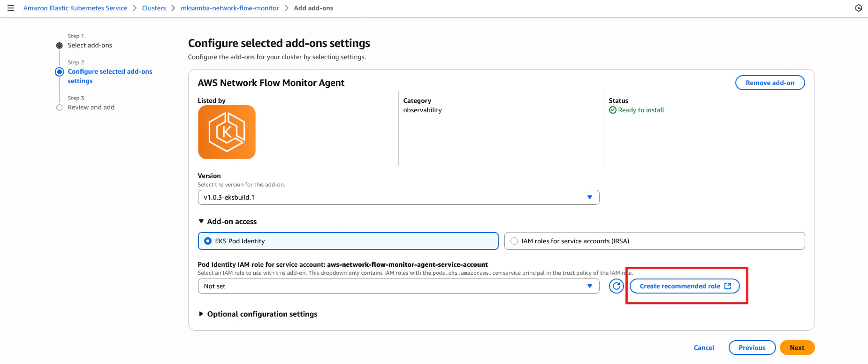Screen dimensions: 868x364
Task: Click the settings hexagon icon at top right
Action: click(858, 8)
